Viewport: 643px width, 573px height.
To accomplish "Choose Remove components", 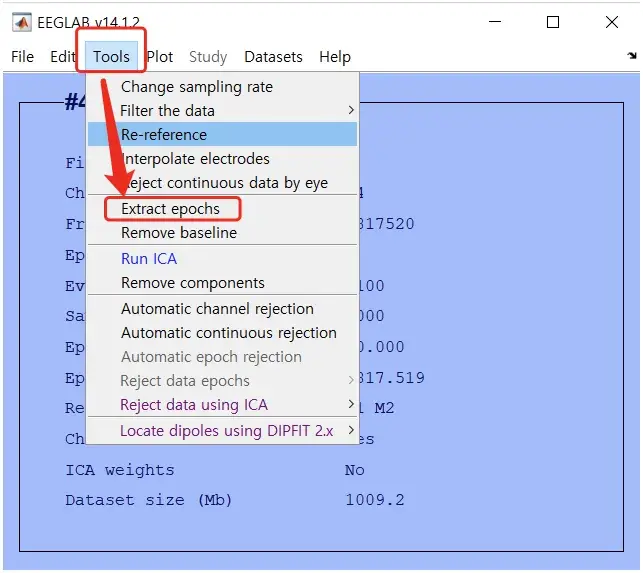I will pos(193,283).
